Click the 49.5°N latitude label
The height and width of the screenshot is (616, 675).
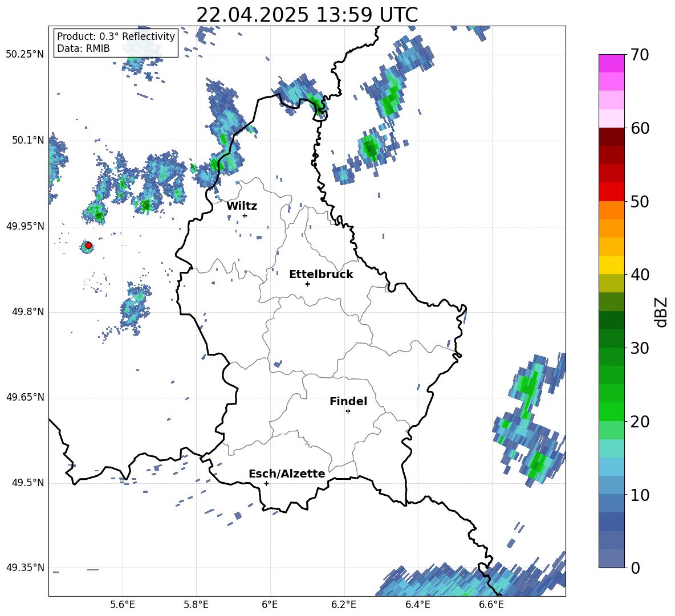click(28, 483)
